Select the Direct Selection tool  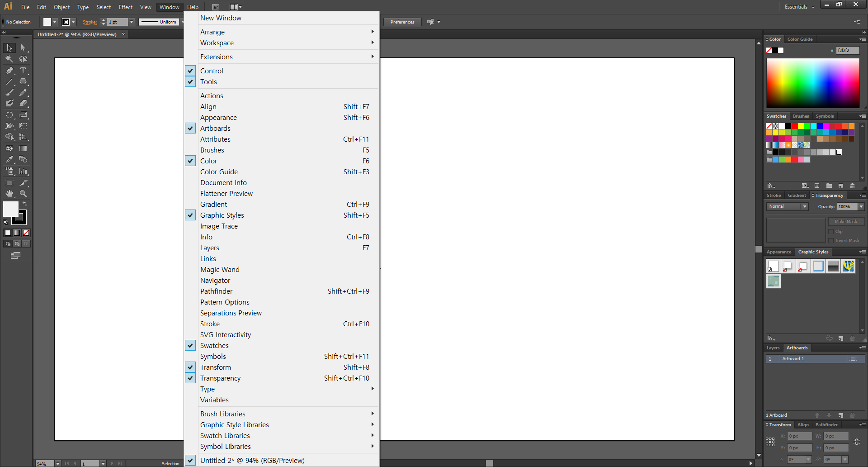coord(23,48)
